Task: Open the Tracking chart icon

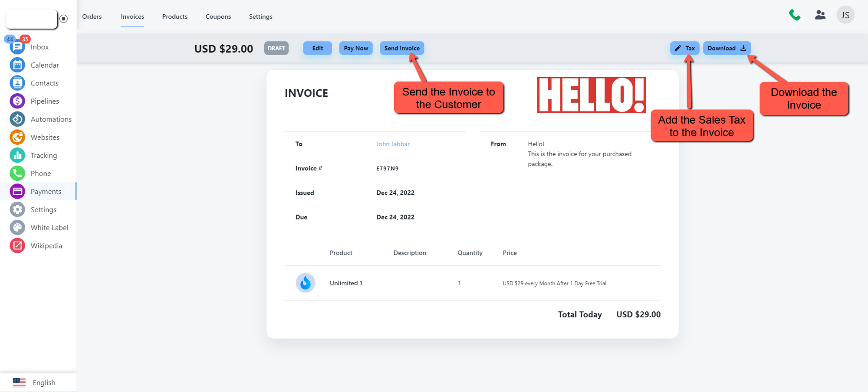Action: [17, 155]
